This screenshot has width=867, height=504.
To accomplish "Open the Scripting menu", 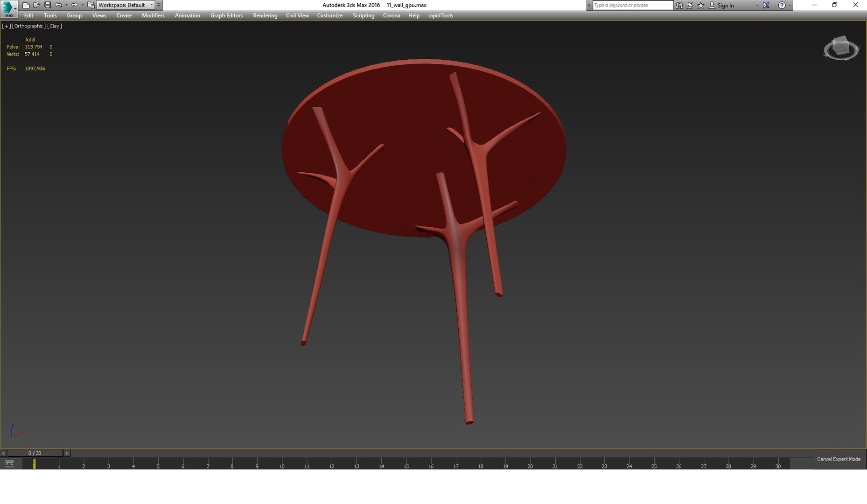I will click(x=364, y=15).
